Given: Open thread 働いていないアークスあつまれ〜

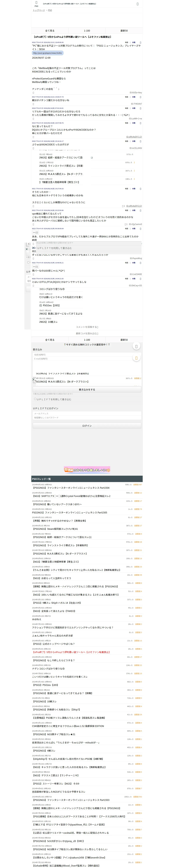Looking at the screenshot, I should [x=57, y=504].
